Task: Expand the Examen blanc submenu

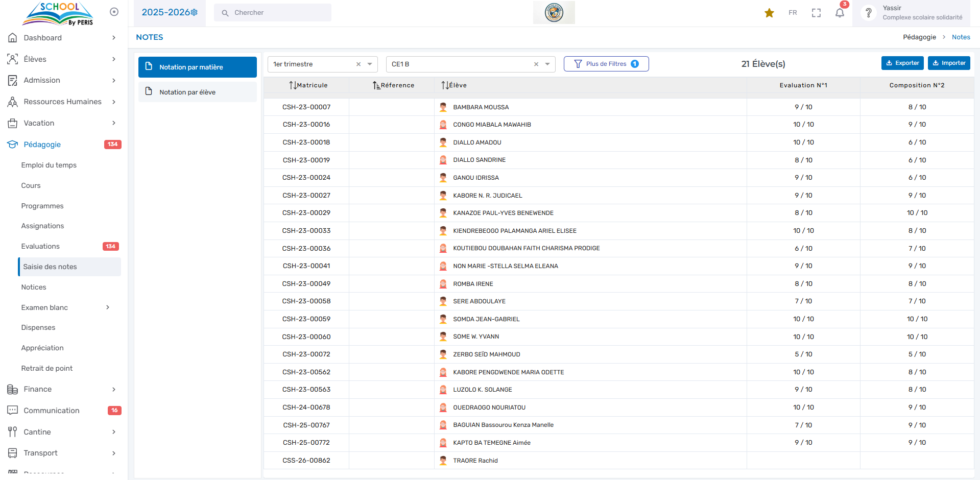Action: pyautogui.click(x=108, y=307)
